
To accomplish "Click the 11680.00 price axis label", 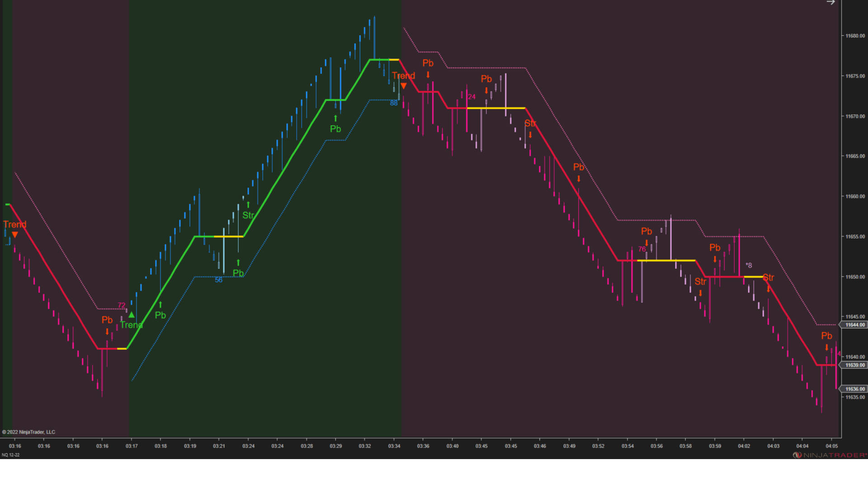I will [x=855, y=36].
